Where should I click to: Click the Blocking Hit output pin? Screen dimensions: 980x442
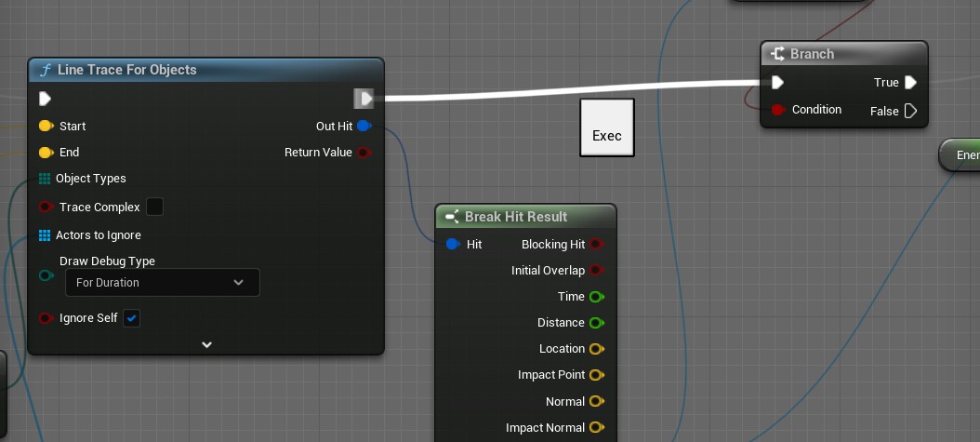click(597, 245)
